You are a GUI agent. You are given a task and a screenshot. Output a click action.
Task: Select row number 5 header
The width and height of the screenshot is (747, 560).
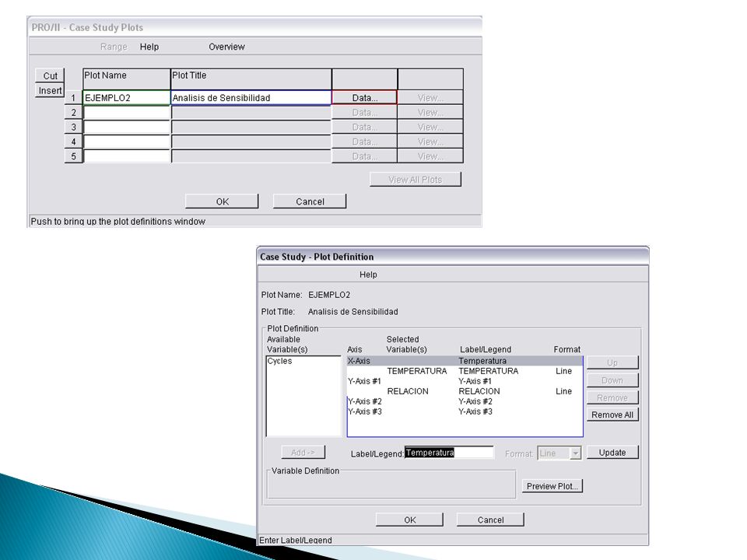pos(73,156)
